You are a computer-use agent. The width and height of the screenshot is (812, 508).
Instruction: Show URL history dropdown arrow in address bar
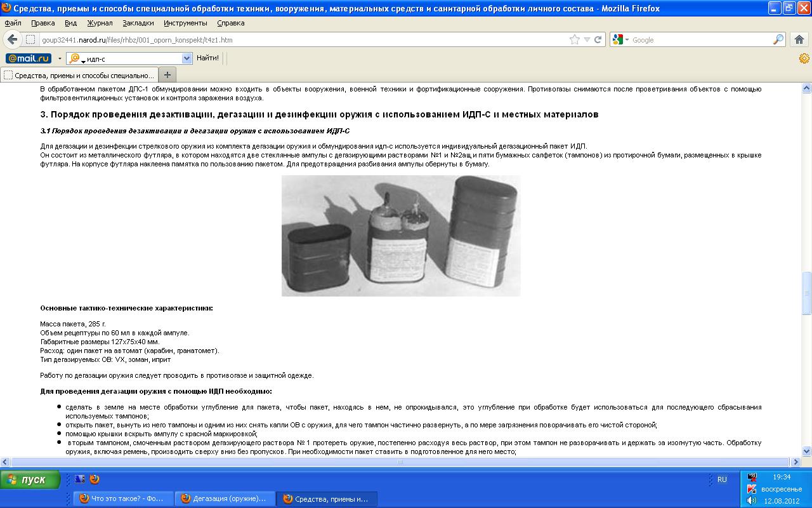[587, 39]
